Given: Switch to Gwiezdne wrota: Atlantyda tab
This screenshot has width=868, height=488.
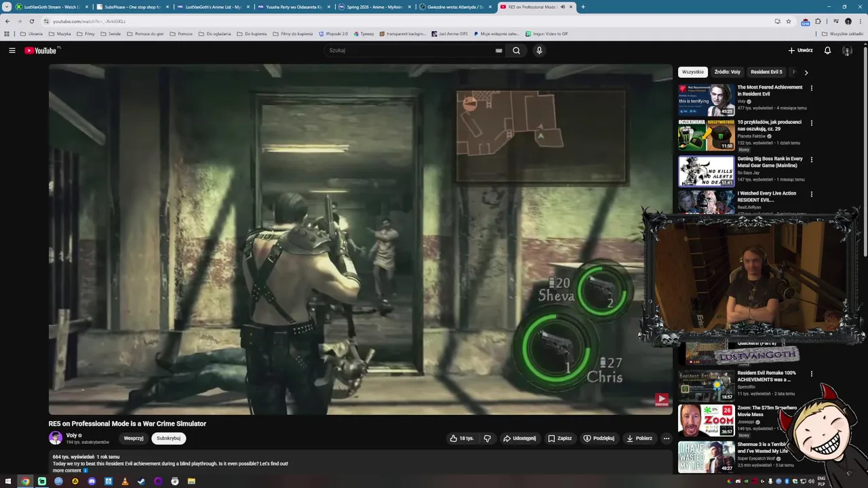Looking at the screenshot, I should point(455,7).
